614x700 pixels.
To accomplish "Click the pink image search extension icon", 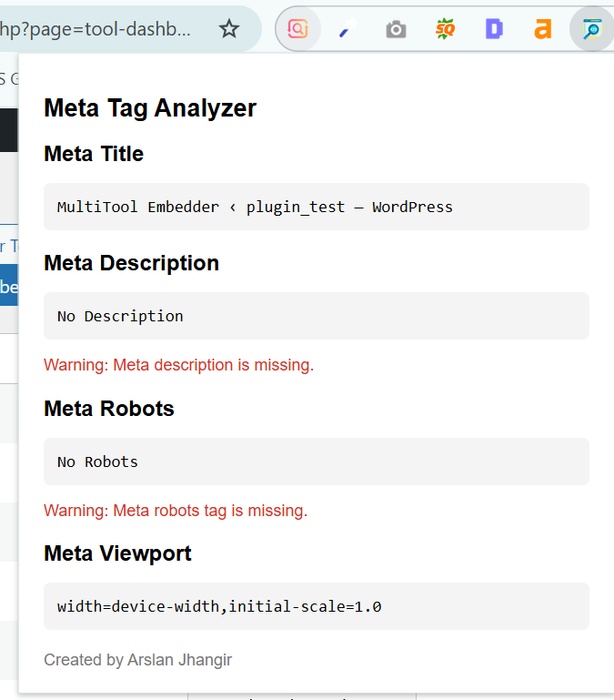I will pos(297,29).
